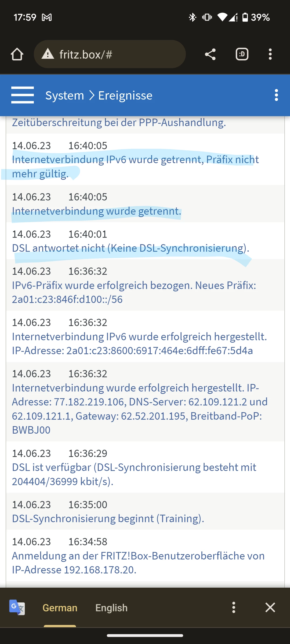
Task: Open browser three-dot overflow menu
Action: click(270, 54)
